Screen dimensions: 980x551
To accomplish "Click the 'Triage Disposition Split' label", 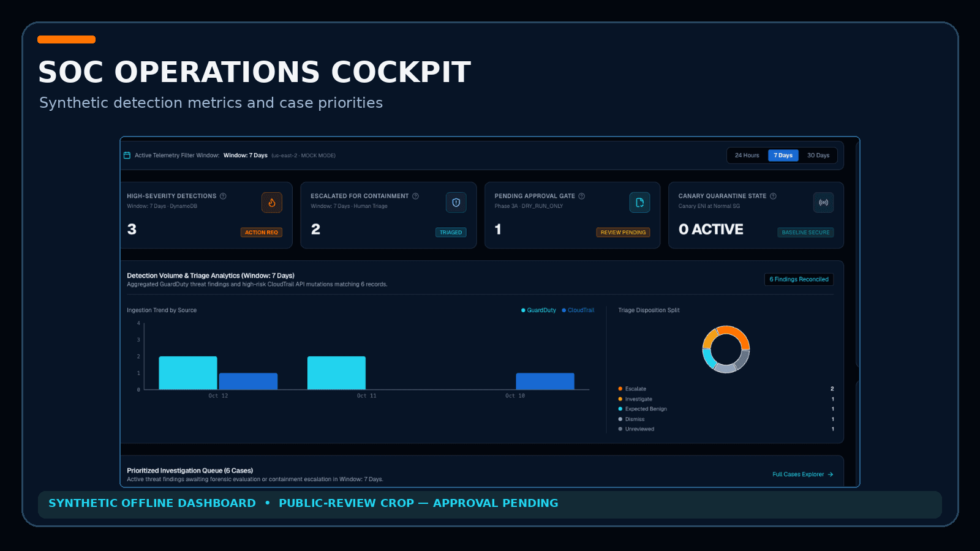I will click(649, 310).
